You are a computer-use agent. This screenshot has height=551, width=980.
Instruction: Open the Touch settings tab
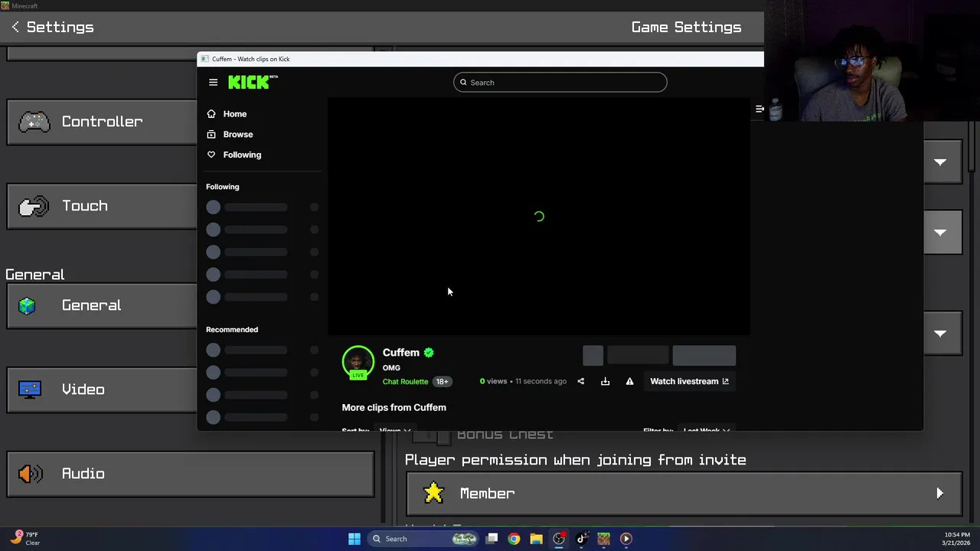[x=102, y=206]
